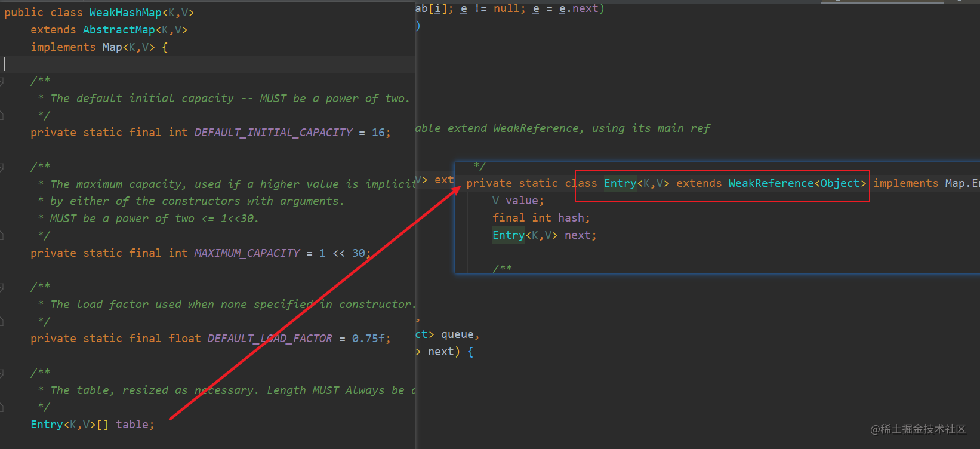This screenshot has width=980, height=449.
Task: Click the hash field in the popup
Action: [571, 218]
